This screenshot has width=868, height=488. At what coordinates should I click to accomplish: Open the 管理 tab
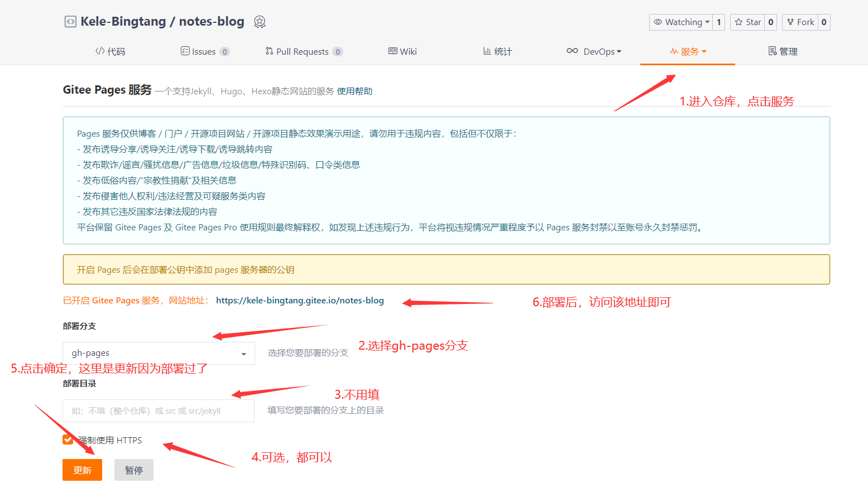[783, 51]
